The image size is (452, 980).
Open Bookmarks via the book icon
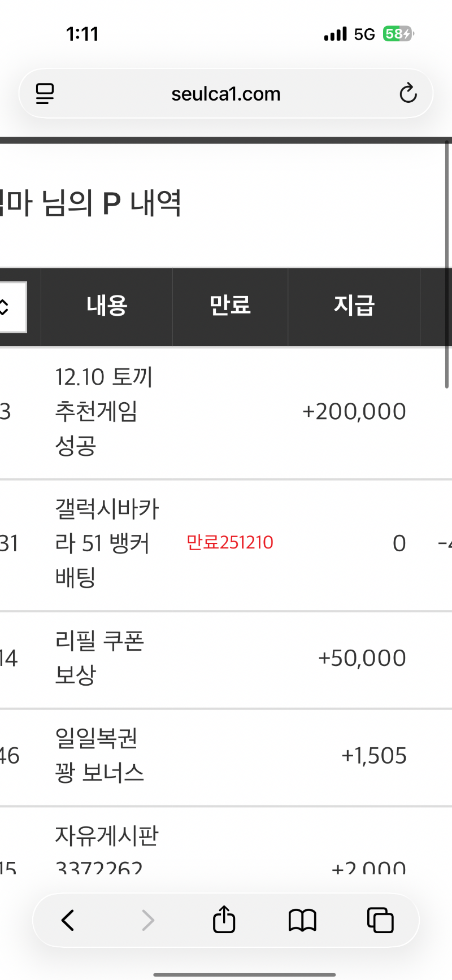click(x=302, y=920)
